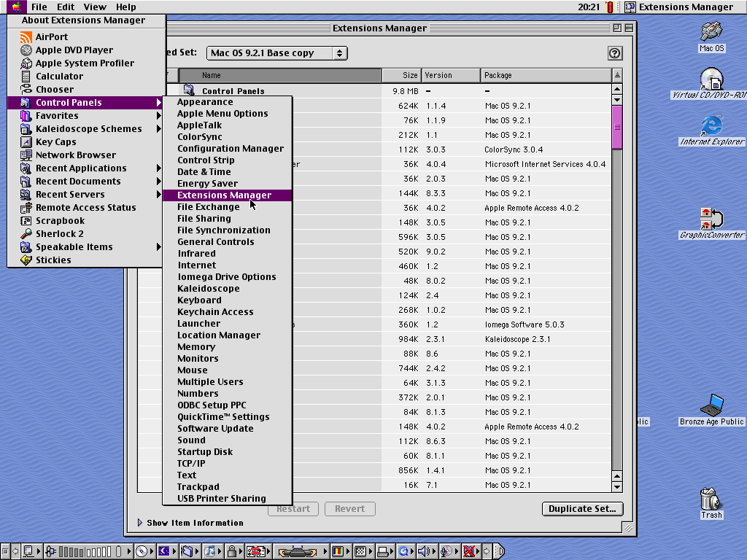Choose Energy Saver from the Control Panels submenu
Image resolution: width=747 pixels, height=560 pixels.
(207, 184)
